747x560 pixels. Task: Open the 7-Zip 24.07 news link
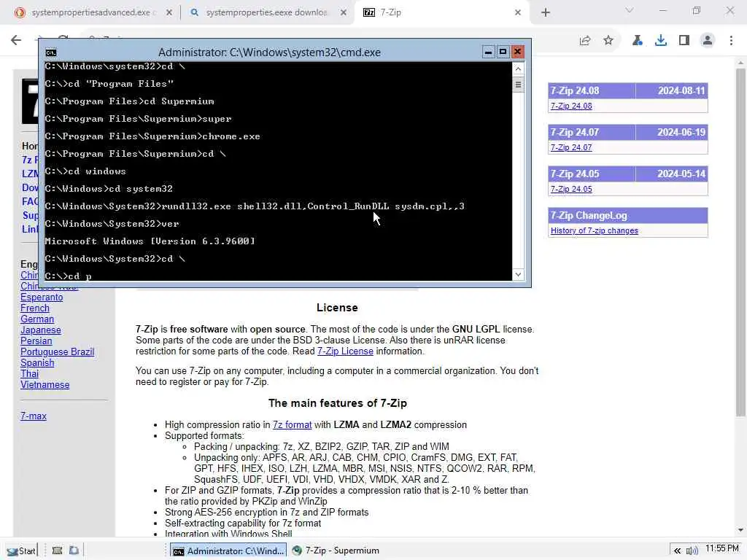point(571,147)
